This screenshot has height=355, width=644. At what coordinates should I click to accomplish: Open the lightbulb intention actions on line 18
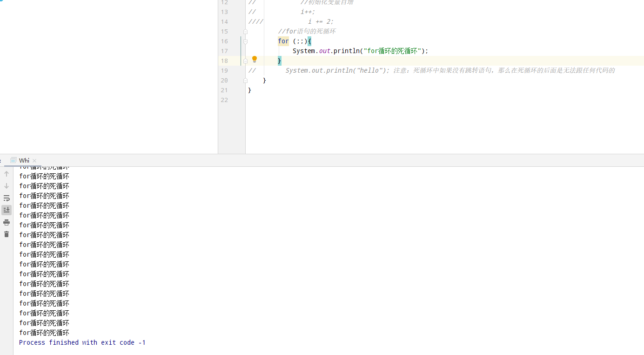[x=255, y=60]
